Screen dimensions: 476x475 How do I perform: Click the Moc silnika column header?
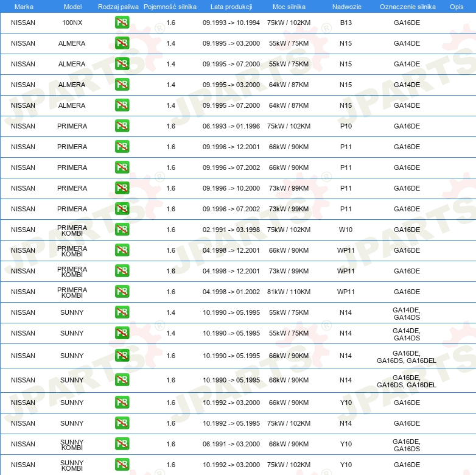pyautogui.click(x=289, y=7)
